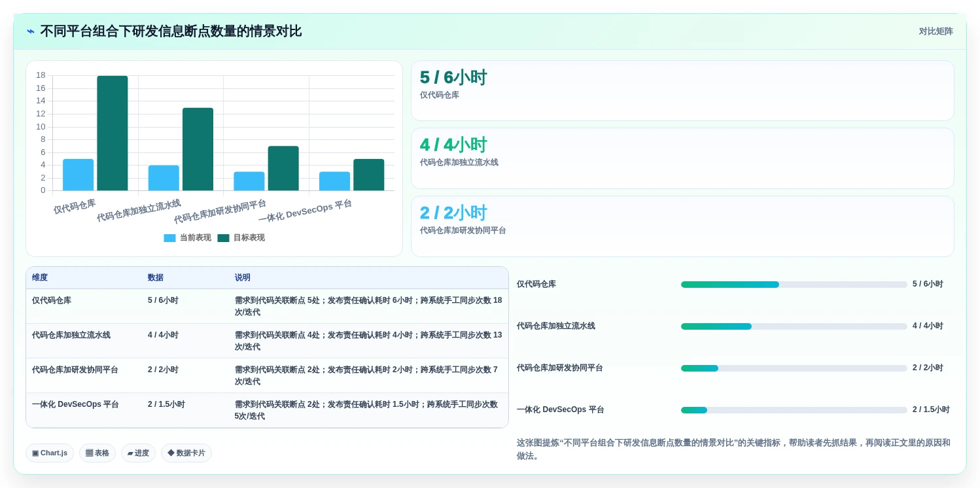Screen dimensions: 980x488
Task: Click the lightning icon beside the title
Action: [x=31, y=31]
